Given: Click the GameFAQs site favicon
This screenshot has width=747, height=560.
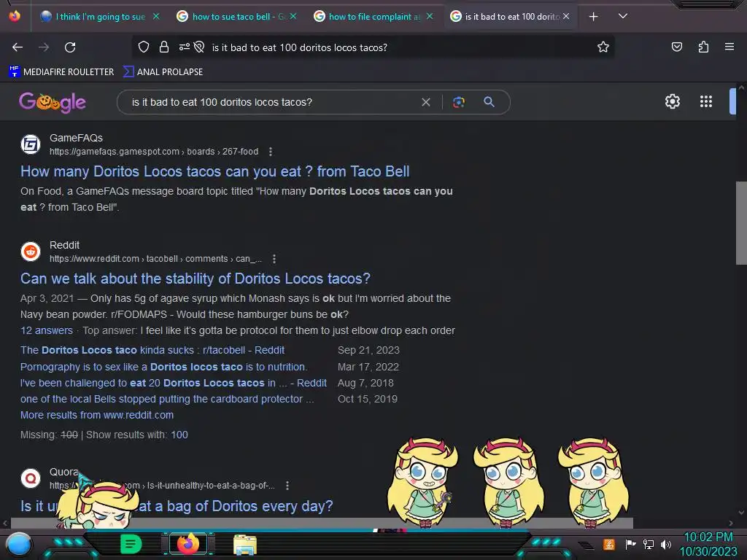Looking at the screenshot, I should tap(31, 144).
